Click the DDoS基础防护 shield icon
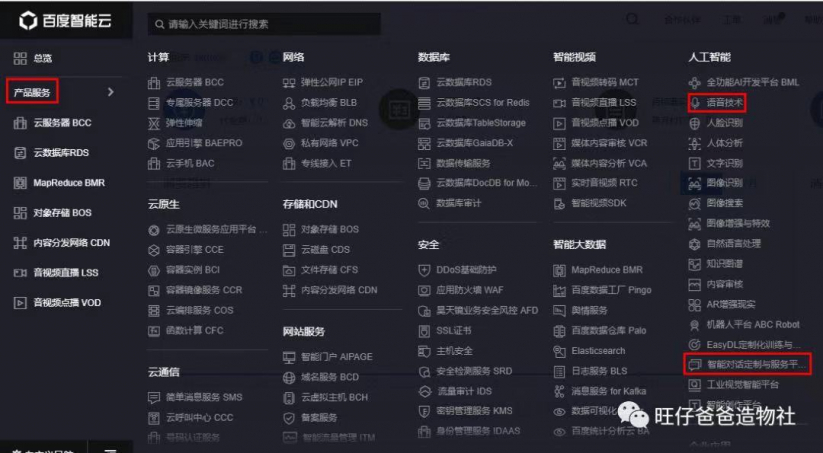Image resolution: width=823 pixels, height=453 pixels. tap(424, 270)
